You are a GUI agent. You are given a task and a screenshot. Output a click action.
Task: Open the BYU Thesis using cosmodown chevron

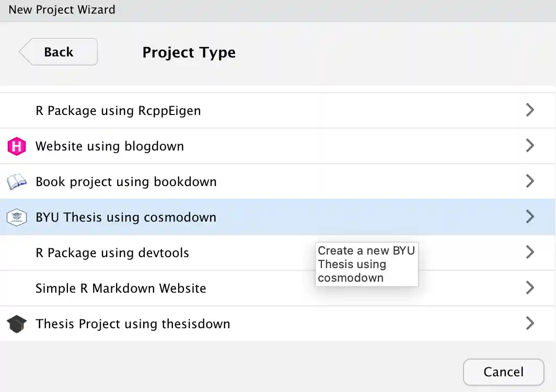530,216
